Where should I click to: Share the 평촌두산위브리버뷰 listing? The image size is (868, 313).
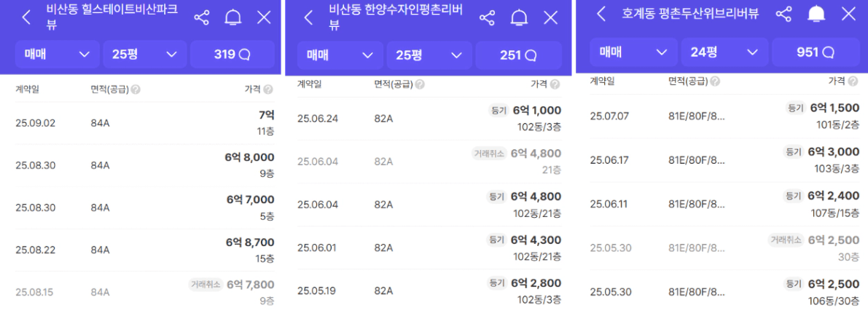tap(783, 14)
